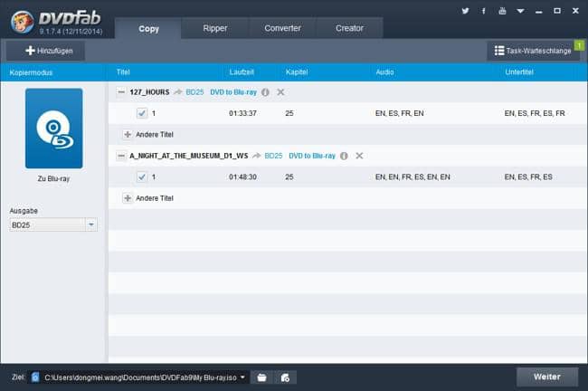Open the DVDFab YouTube link icon

(x=502, y=11)
